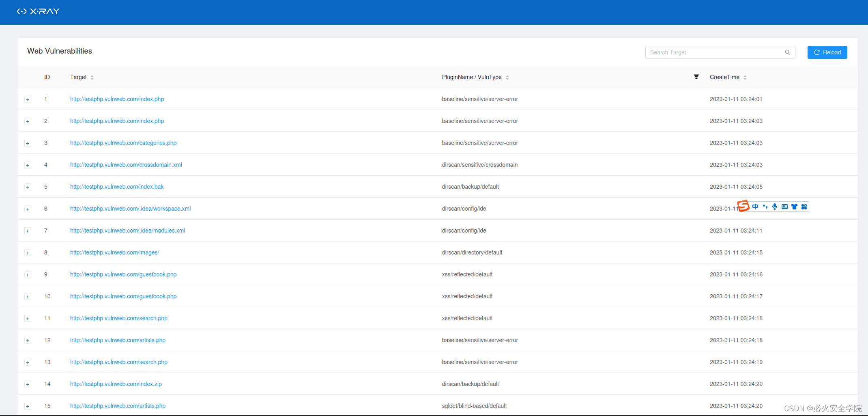The image size is (868, 416).
Task: Open index.php link in row 2
Action: click(x=117, y=121)
